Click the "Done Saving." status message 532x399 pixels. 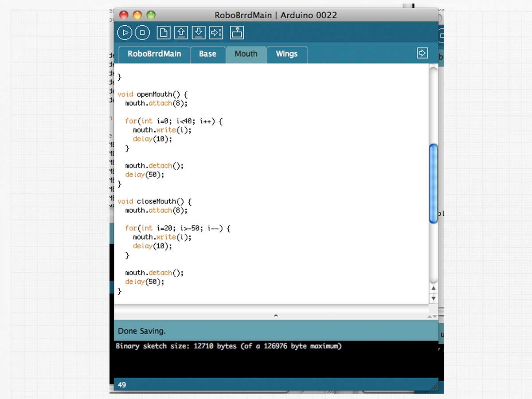tap(142, 331)
